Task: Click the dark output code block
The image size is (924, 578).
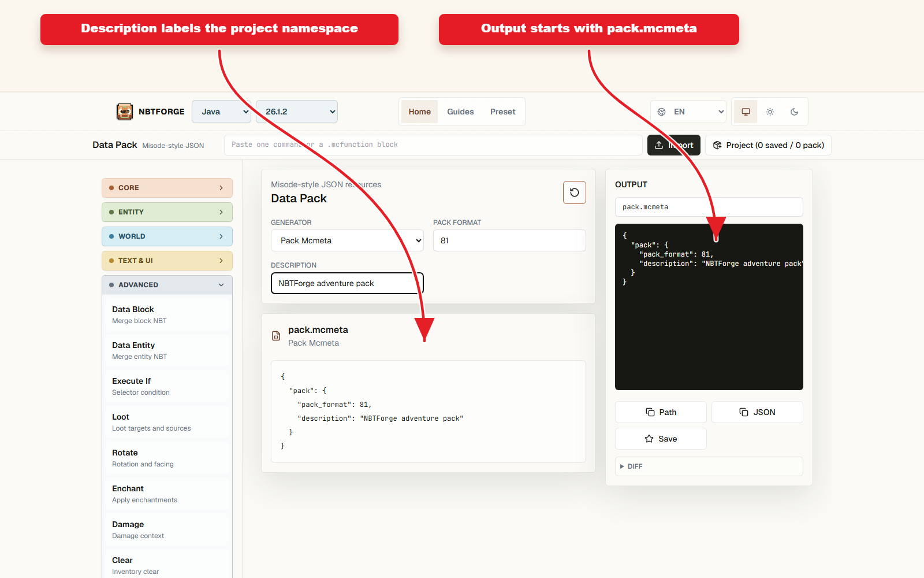Action: (x=709, y=307)
